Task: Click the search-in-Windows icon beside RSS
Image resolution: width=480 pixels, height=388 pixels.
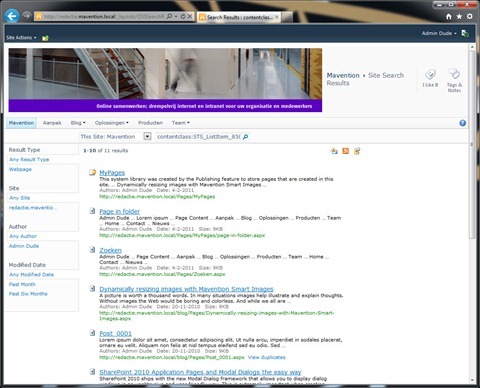Action: (357, 151)
